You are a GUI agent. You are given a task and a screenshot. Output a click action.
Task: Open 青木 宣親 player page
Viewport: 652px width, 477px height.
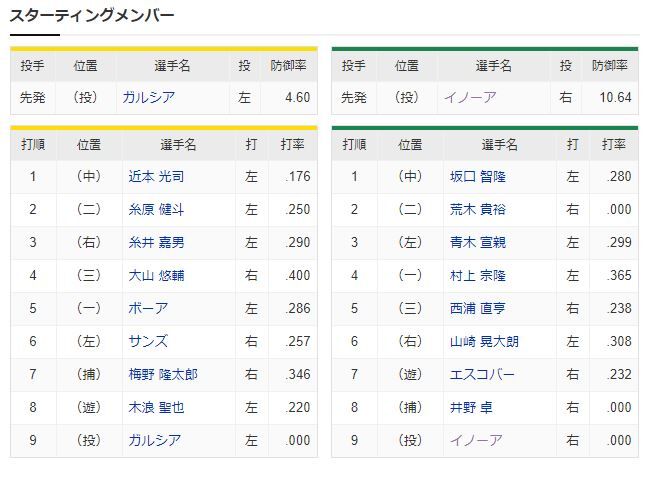point(477,242)
